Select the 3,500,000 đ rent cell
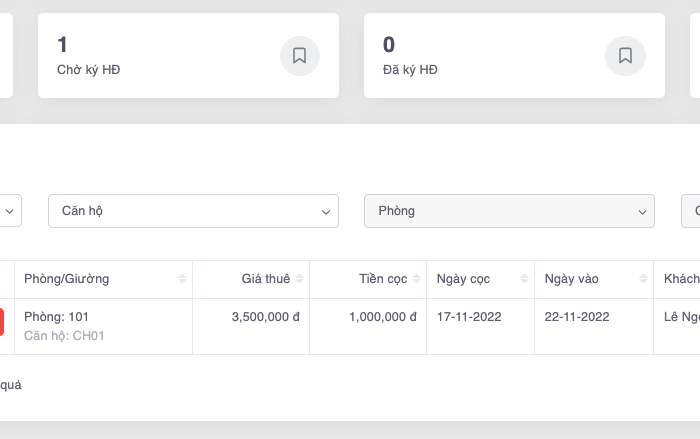This screenshot has height=439, width=700. [x=266, y=317]
